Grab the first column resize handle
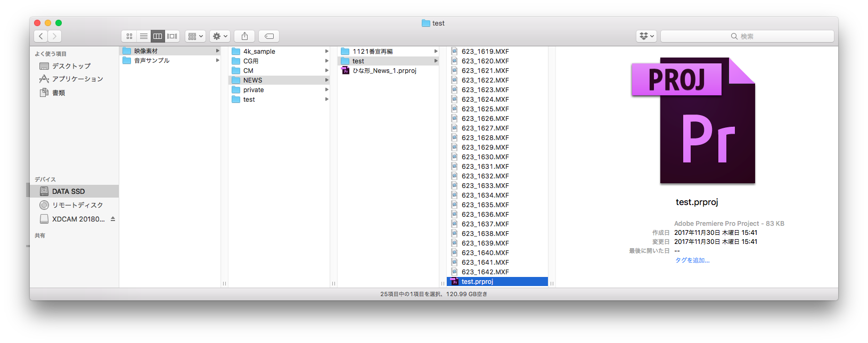 [x=224, y=283]
